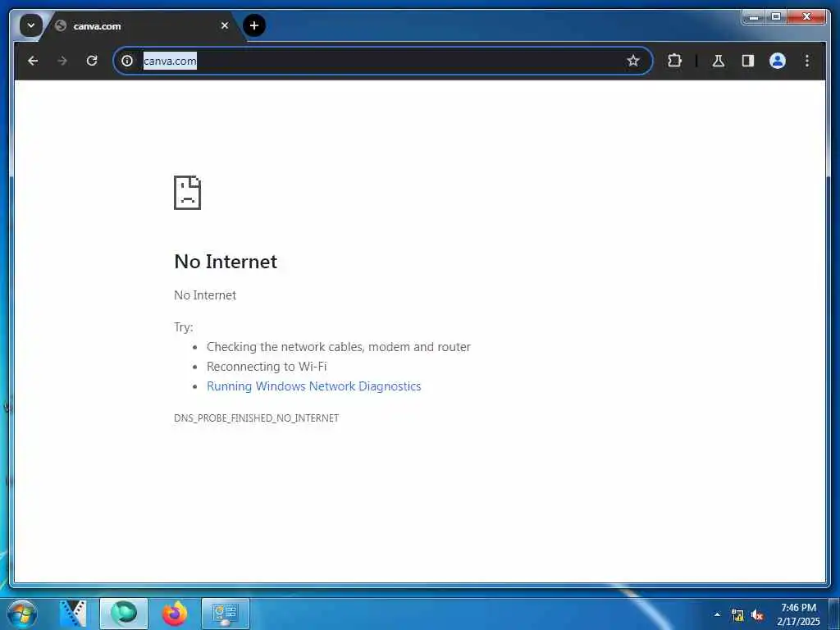Open the profile avatar menu
The width and height of the screenshot is (840, 630).
(x=778, y=61)
